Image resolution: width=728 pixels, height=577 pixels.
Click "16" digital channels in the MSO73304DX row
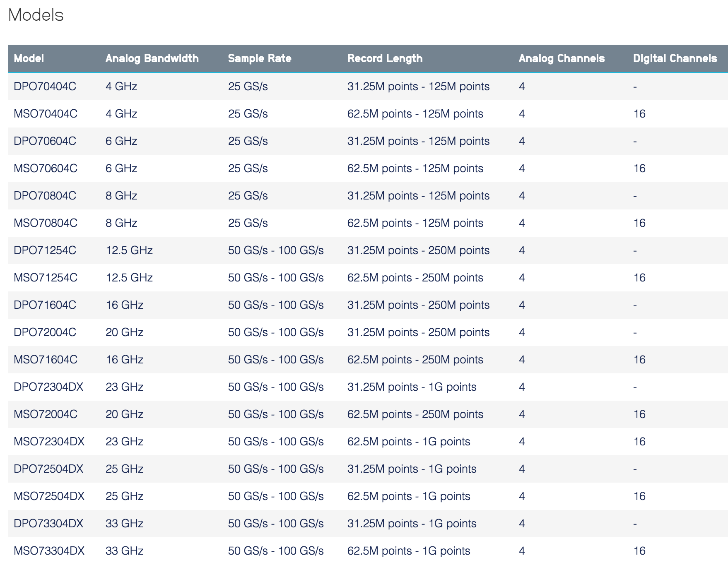pos(639,551)
